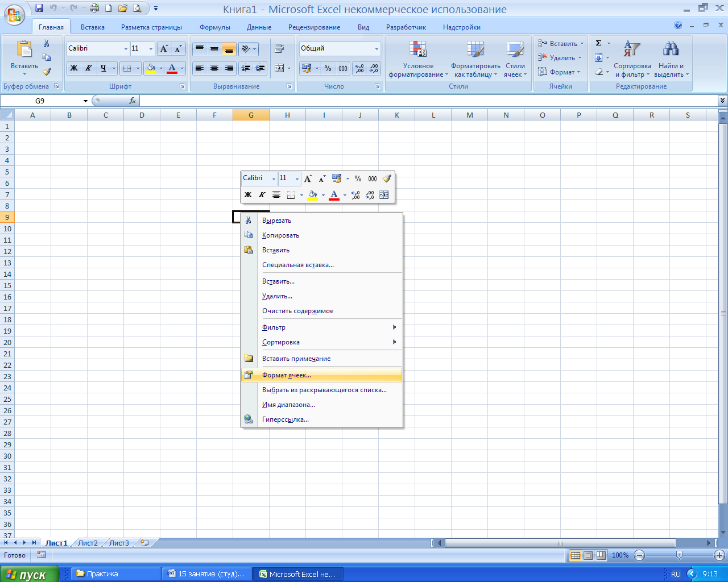Open Excel Help question mark icon
The height and width of the screenshot is (582, 728).
click(678, 25)
